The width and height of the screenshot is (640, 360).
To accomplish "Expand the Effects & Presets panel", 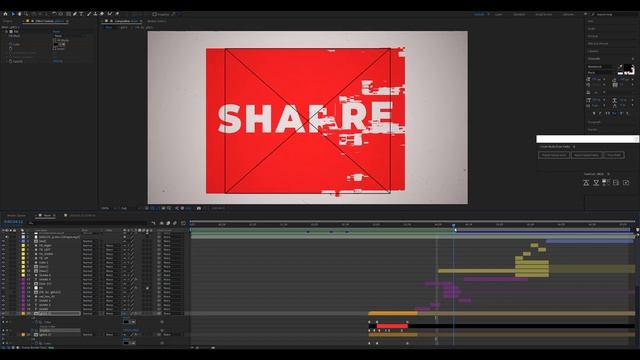I will [598, 44].
